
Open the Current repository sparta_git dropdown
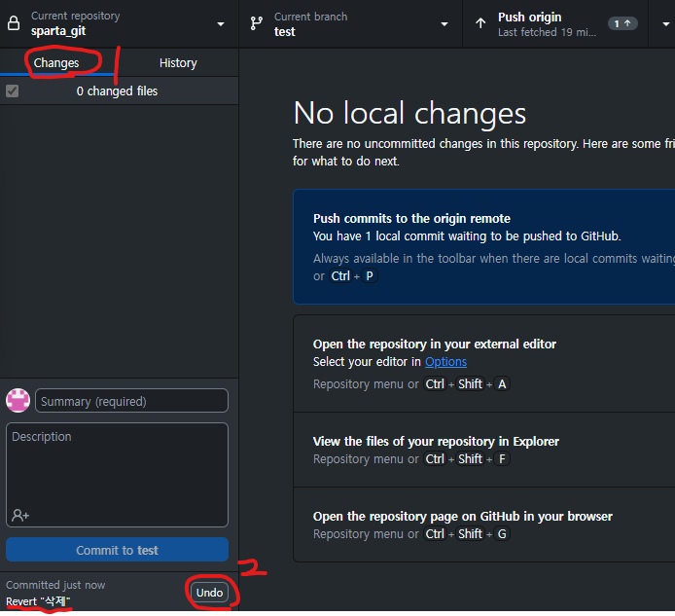[120, 23]
